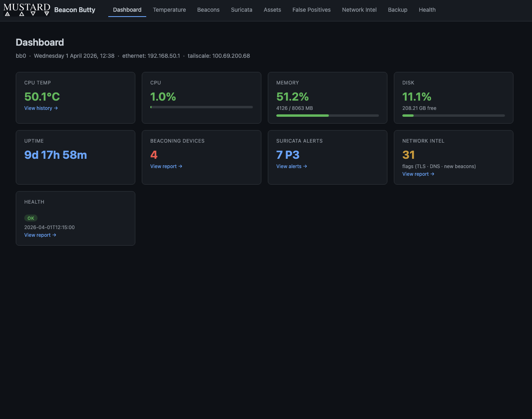Switch to the Suricata tab
The width and height of the screenshot is (532, 419).
tap(241, 10)
